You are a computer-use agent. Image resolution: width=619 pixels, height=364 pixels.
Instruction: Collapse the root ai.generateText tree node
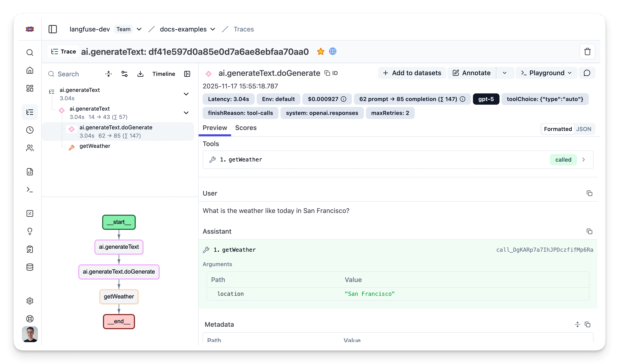(x=186, y=94)
